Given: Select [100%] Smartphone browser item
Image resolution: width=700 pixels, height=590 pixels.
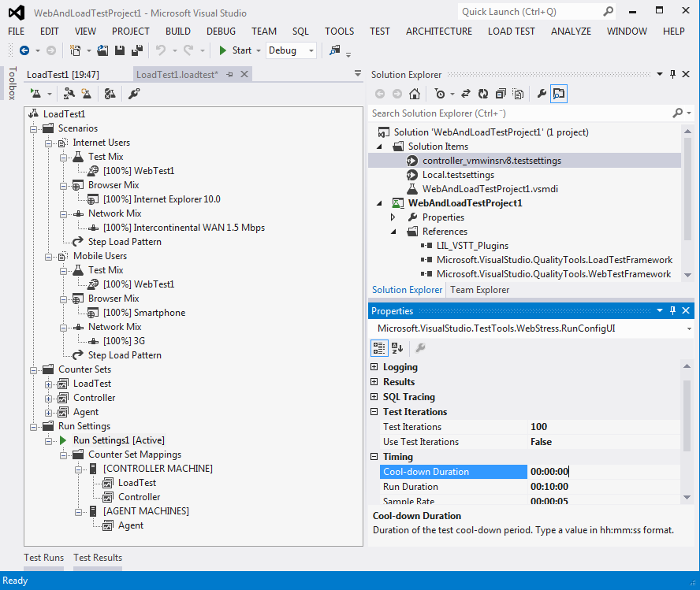Looking at the screenshot, I should pos(144,313).
